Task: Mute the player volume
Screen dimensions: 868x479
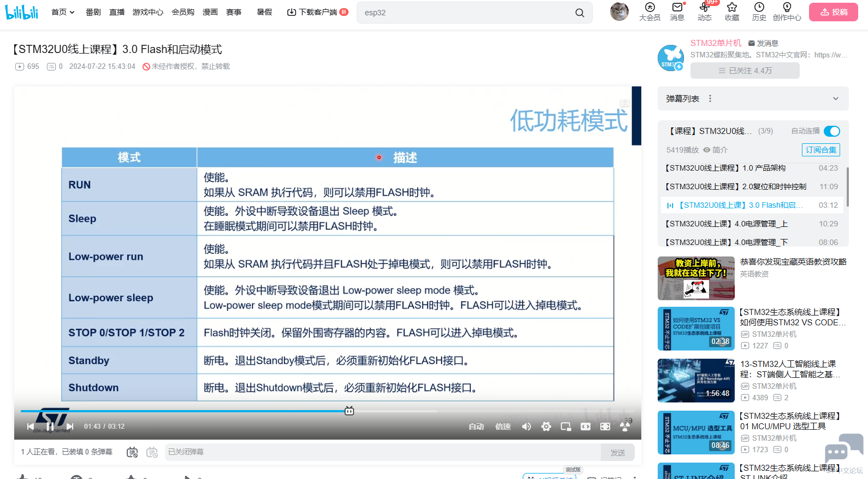Action: pyautogui.click(x=527, y=427)
